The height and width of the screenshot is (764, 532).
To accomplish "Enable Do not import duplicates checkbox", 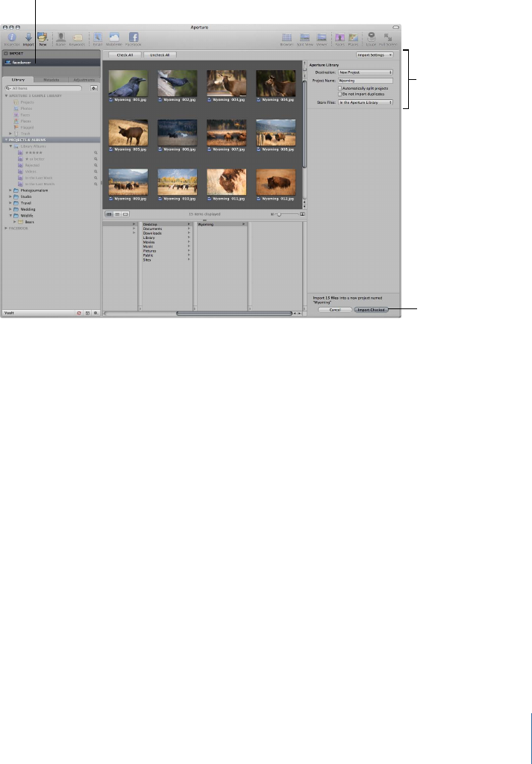I will click(x=339, y=93).
